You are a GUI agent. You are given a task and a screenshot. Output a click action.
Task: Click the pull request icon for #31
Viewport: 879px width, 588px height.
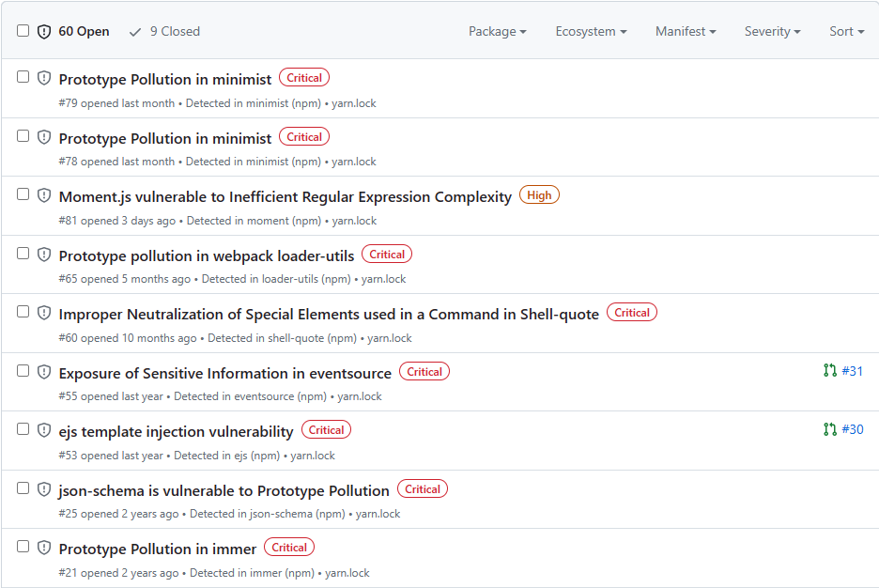829,371
